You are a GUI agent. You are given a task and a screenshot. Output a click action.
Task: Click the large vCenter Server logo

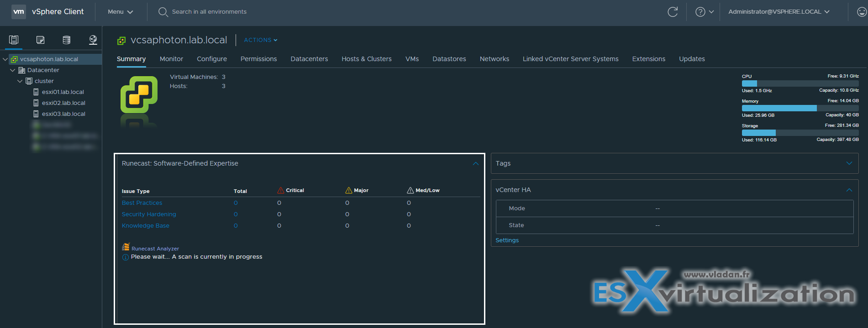[x=139, y=94]
